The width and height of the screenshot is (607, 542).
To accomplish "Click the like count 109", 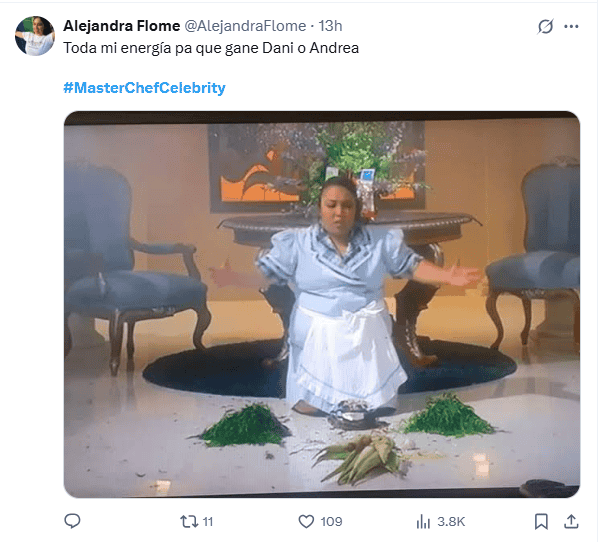I will (331, 521).
